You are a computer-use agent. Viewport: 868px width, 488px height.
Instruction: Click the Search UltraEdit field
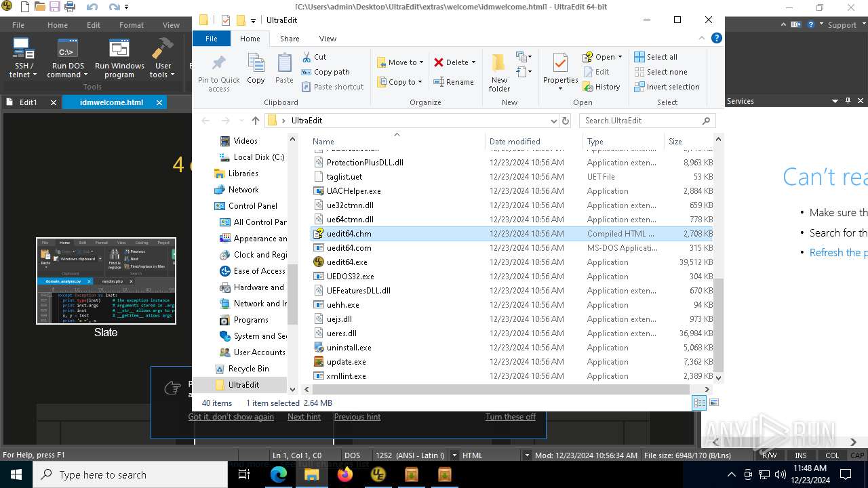click(647, 121)
